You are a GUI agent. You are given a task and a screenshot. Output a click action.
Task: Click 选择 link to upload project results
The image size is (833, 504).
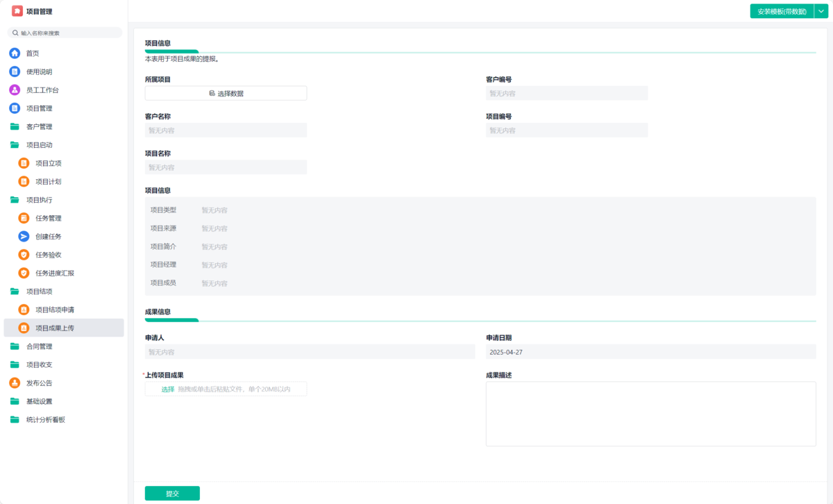168,389
